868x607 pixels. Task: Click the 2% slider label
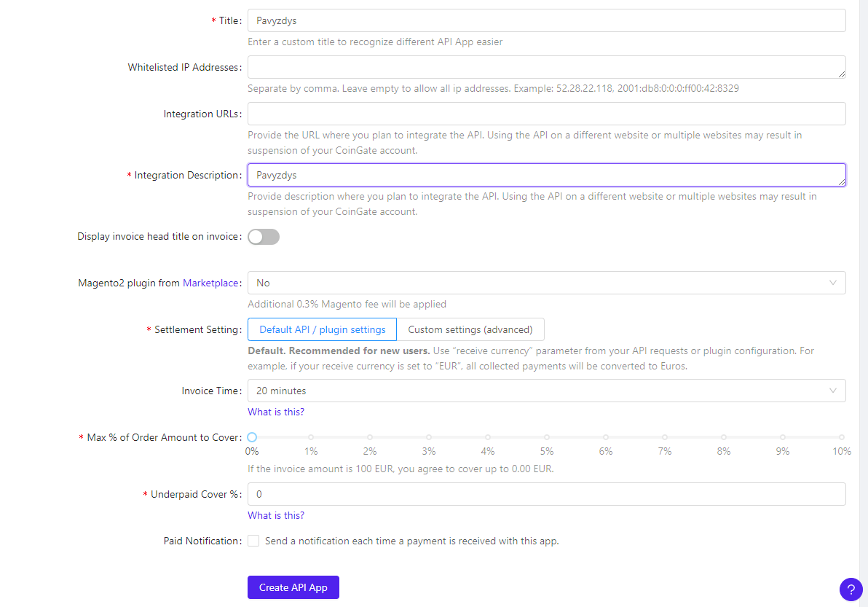[370, 451]
